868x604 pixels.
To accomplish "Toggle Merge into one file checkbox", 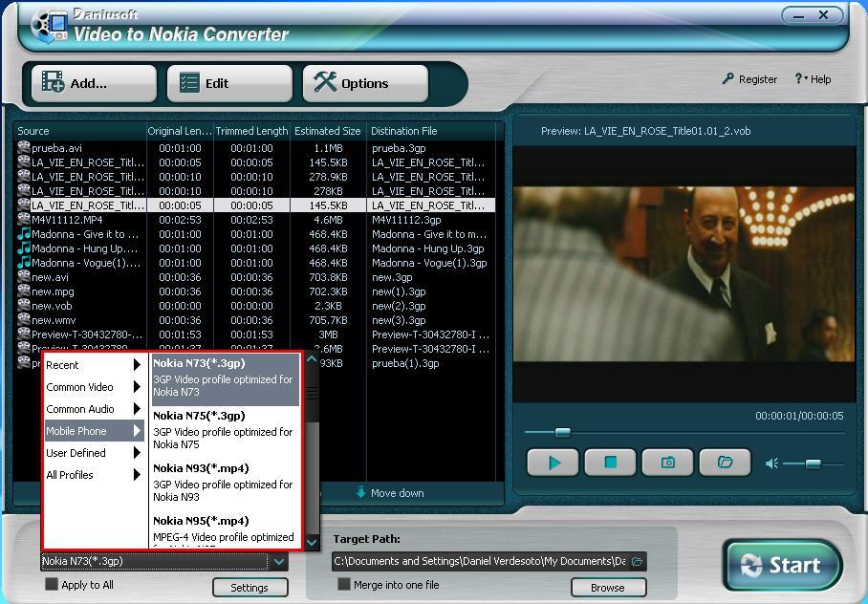I will [344, 584].
